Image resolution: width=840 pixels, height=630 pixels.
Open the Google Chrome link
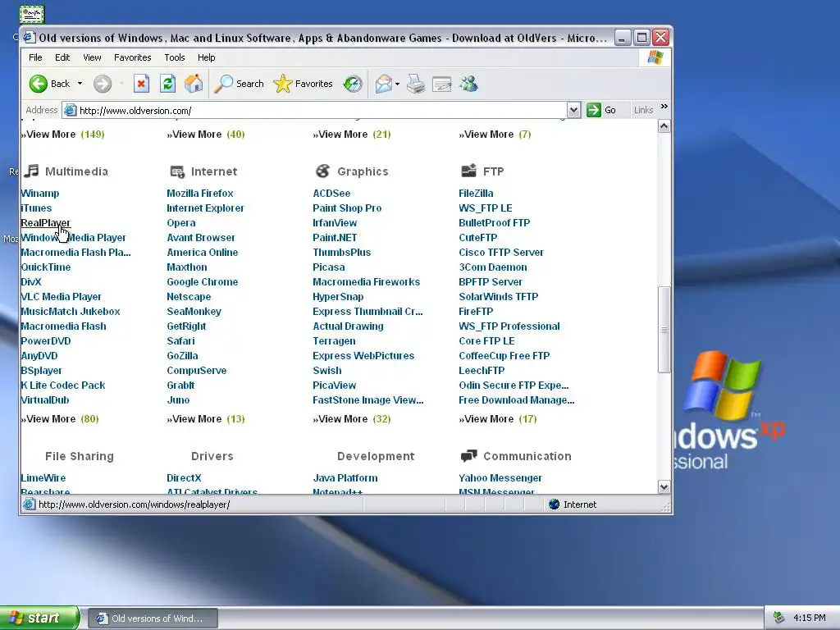tap(202, 282)
